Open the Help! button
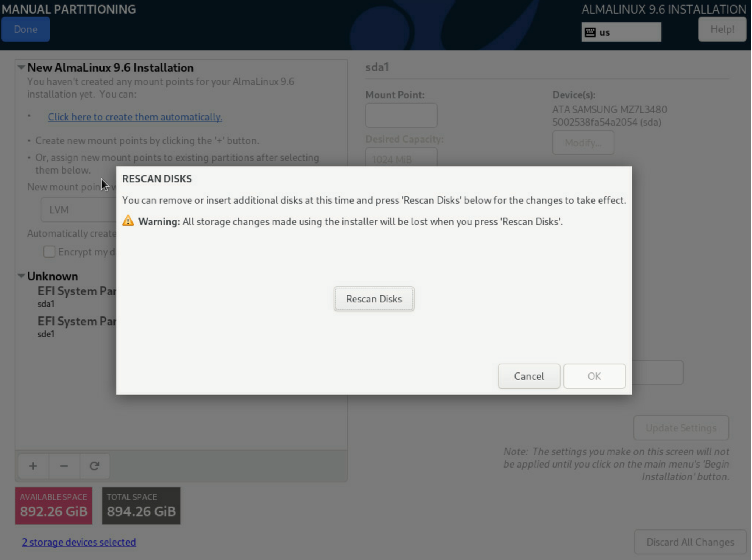Screen dimensions: 752x560 722,29
